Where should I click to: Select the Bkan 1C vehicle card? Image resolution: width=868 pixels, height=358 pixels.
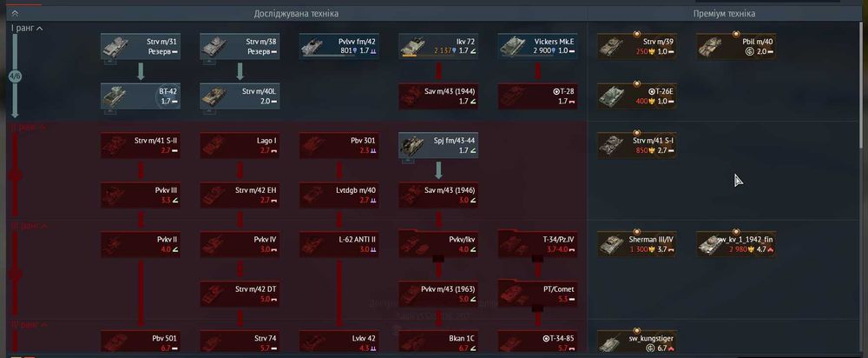438,342
